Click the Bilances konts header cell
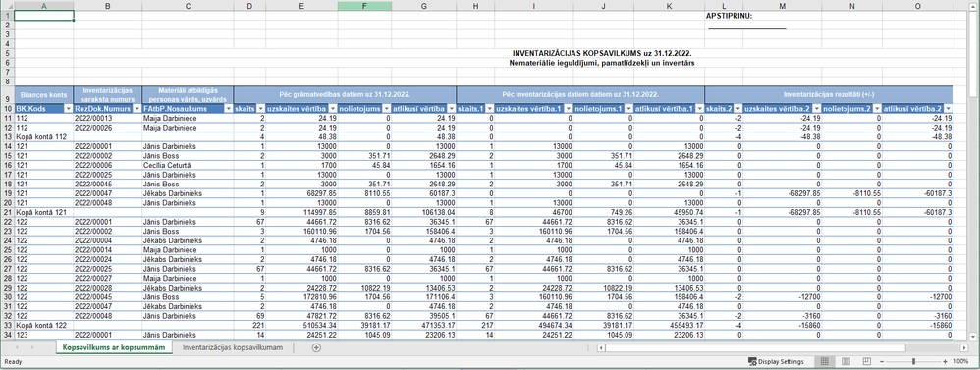Viewport: 980px width, 370px height. [44, 95]
